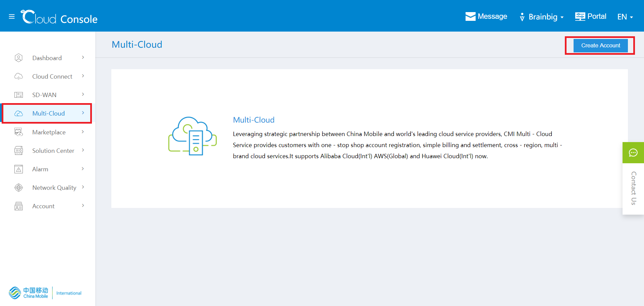644x306 pixels.
Task: Click the Multi-Cloud page title
Action: [137, 44]
